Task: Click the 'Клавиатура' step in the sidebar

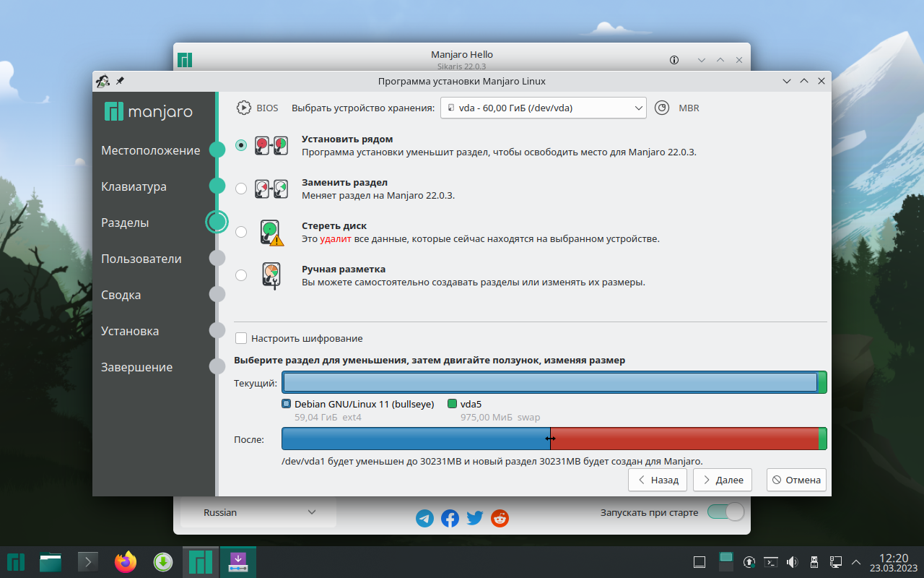Action: tap(134, 186)
